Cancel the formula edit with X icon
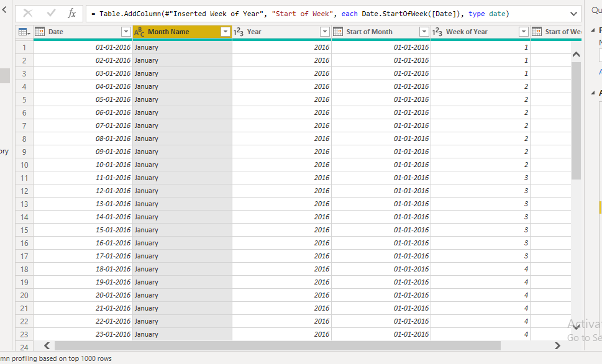 pos(27,14)
